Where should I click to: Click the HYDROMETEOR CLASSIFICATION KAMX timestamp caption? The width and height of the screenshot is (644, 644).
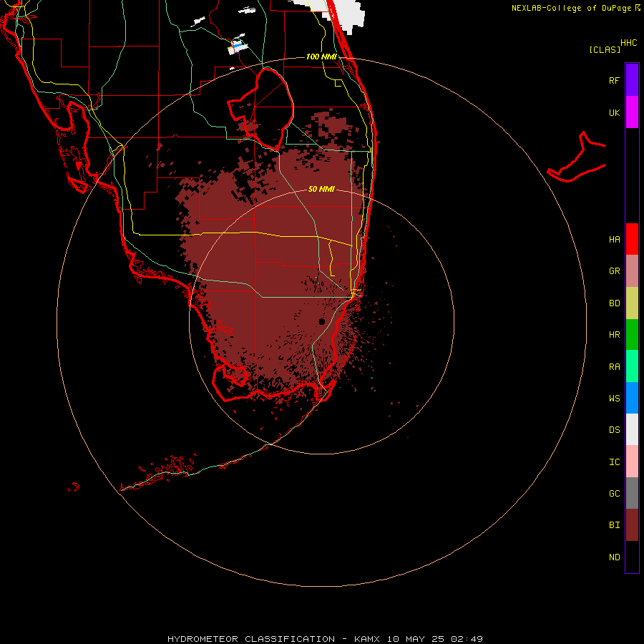(325, 639)
